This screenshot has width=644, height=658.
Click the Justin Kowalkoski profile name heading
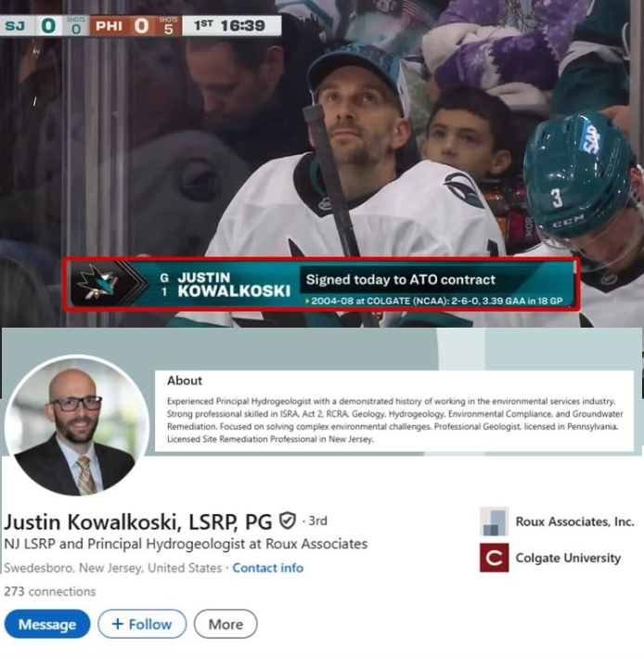[x=138, y=522]
